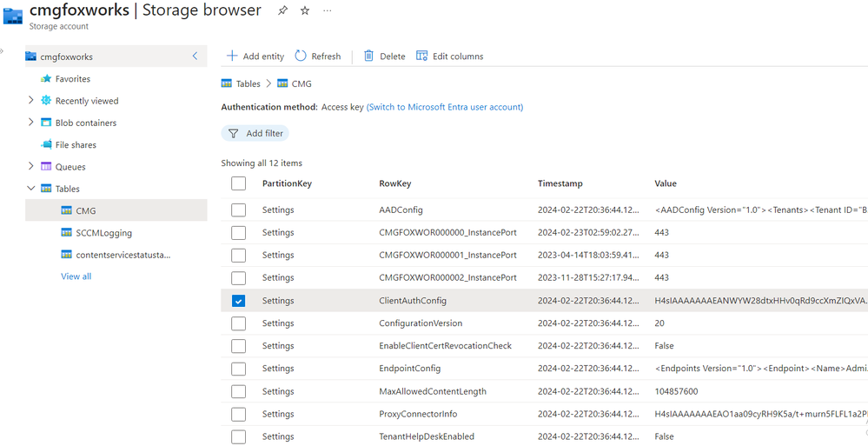Image resolution: width=868 pixels, height=446 pixels.
Task: Click the Refresh button label
Action: click(326, 56)
